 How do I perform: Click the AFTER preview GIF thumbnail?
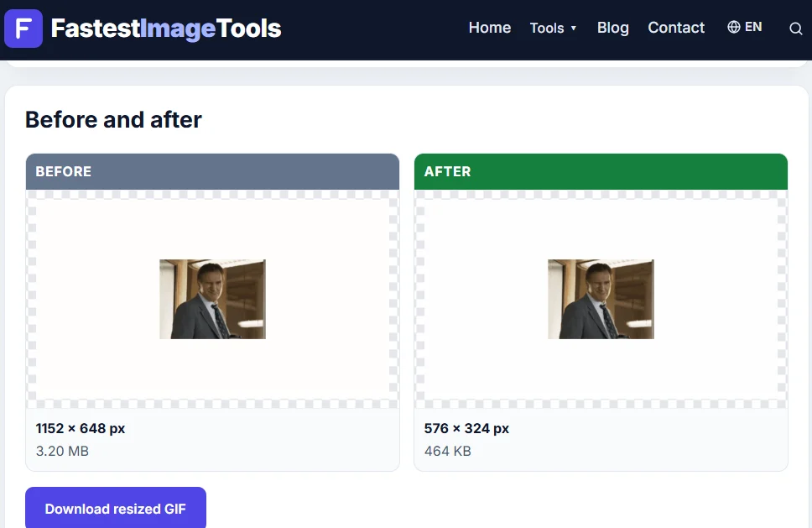pyautogui.click(x=601, y=299)
